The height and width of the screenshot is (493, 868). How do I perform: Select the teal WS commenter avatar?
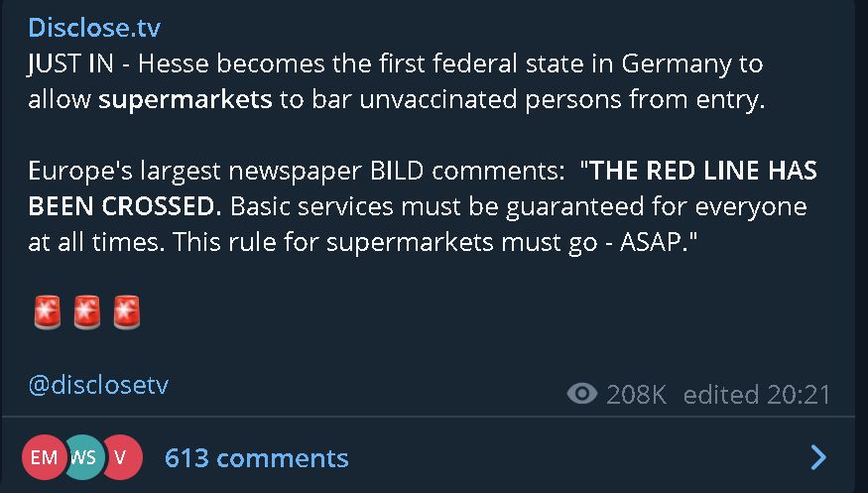tap(84, 457)
